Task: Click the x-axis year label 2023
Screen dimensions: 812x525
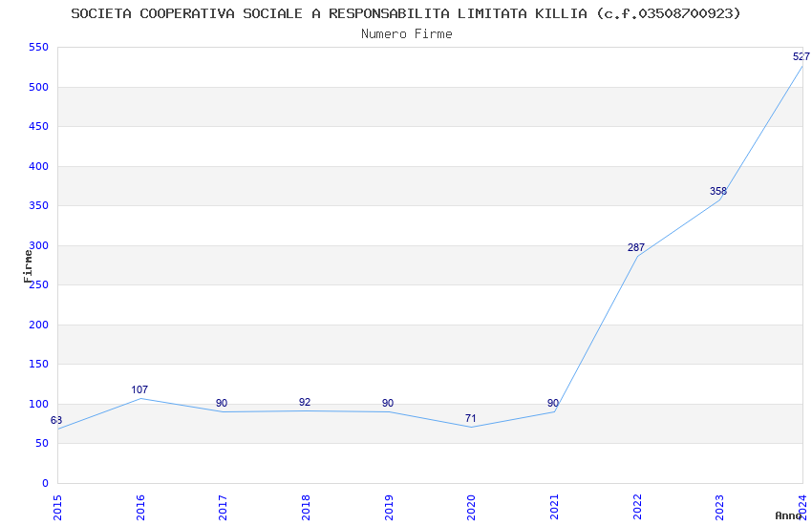Action: pyautogui.click(x=720, y=508)
